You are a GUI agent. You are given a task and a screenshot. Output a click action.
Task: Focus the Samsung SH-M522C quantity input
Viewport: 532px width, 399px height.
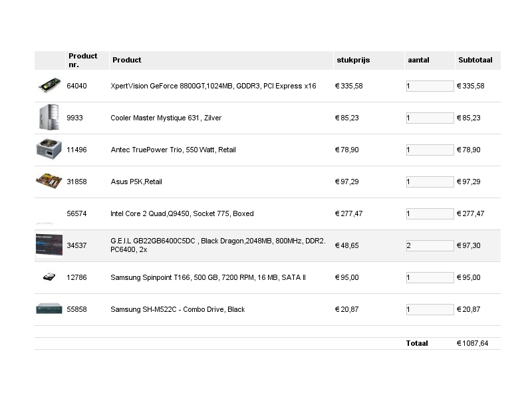click(430, 309)
